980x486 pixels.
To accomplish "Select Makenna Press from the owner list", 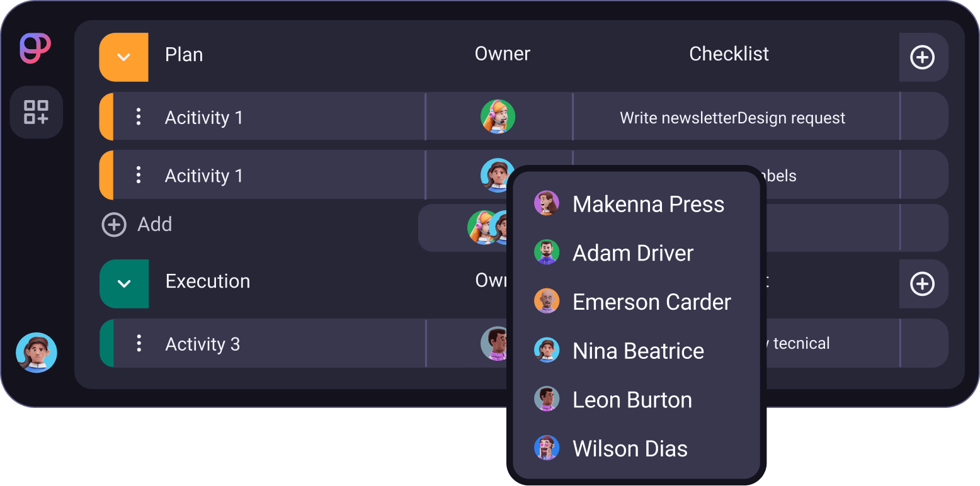I will 647,204.
